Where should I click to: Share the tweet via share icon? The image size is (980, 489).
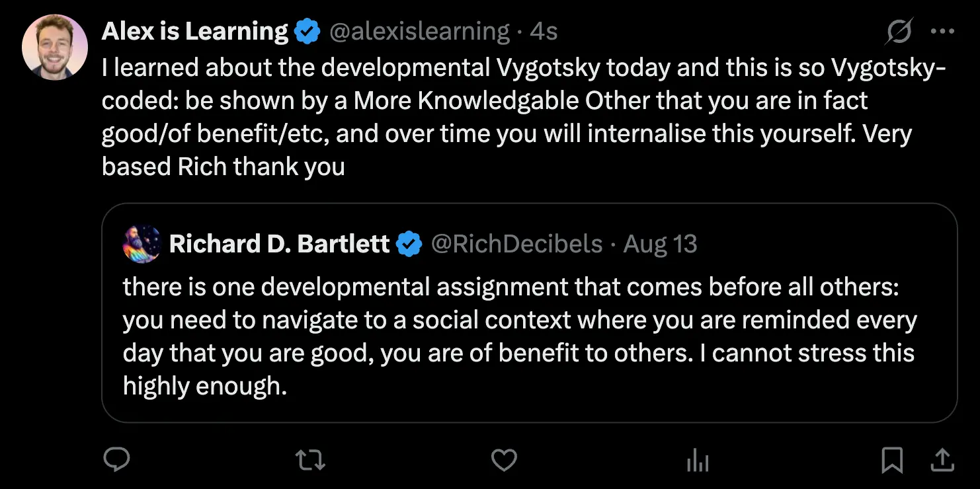(942, 460)
